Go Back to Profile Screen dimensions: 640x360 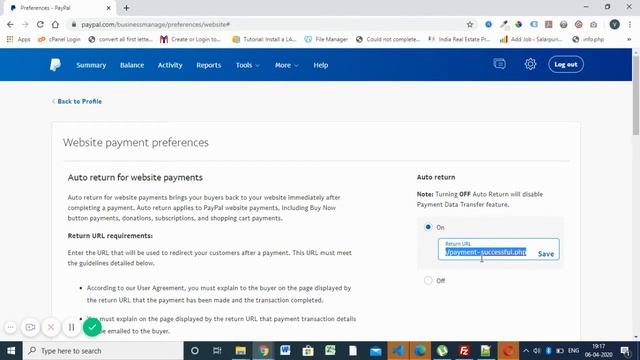[77, 101]
